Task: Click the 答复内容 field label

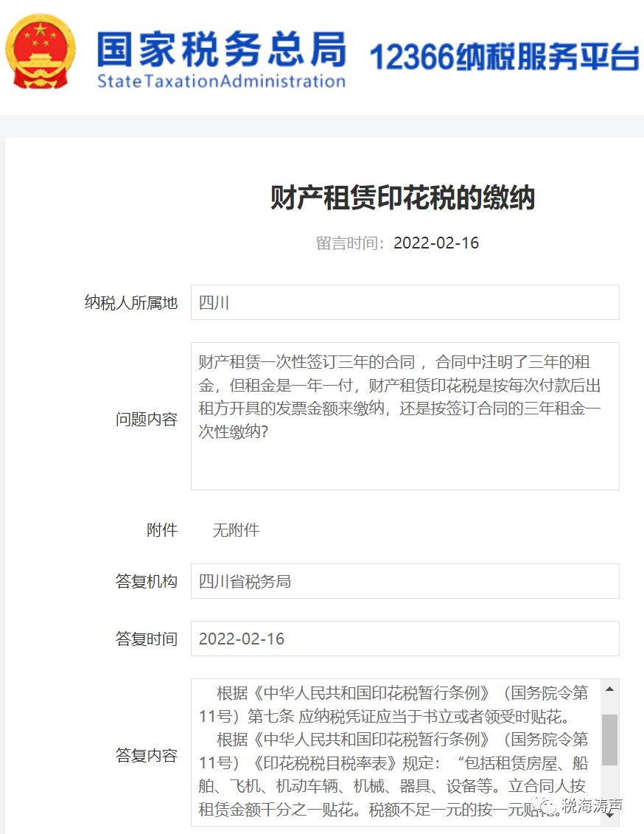Action: pos(147,755)
